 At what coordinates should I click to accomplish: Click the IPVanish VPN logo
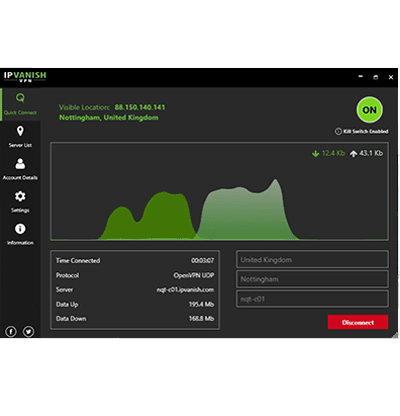click(25, 77)
